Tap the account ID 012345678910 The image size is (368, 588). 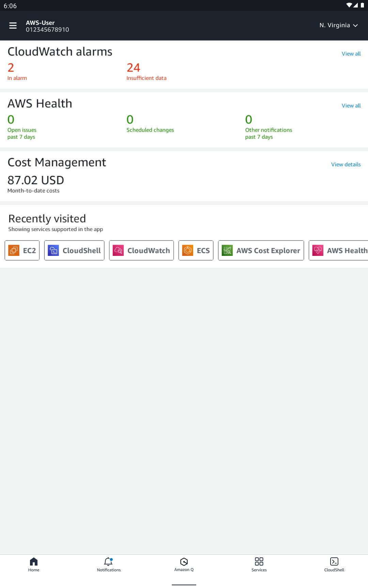47,30
